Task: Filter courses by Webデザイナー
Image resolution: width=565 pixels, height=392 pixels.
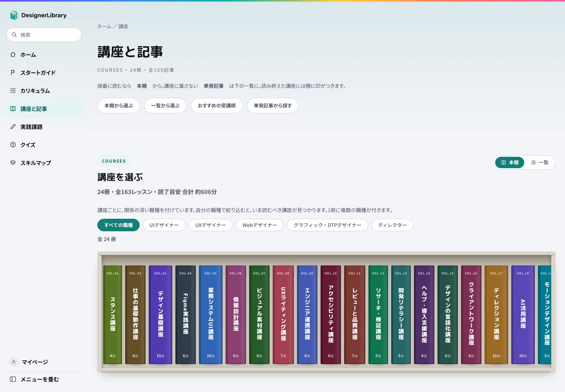Action: [260, 225]
